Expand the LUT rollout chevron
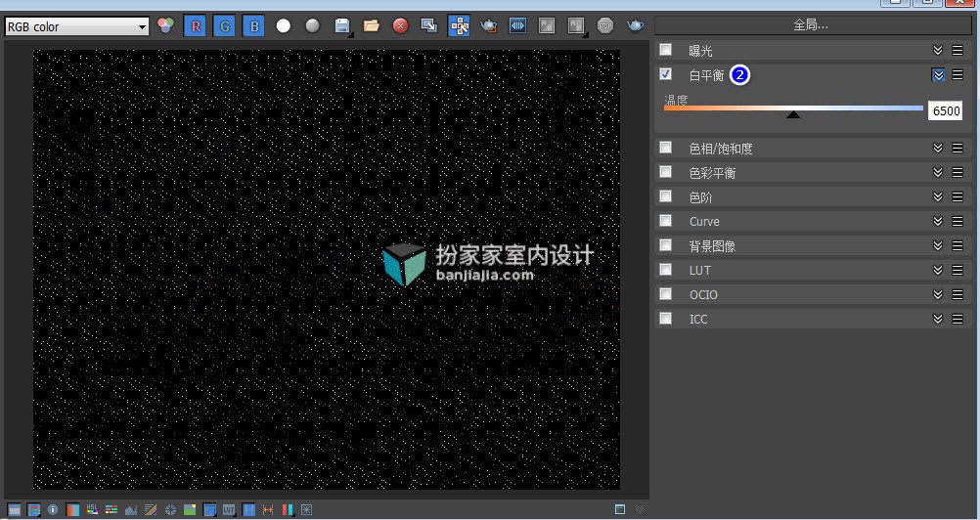Image resolution: width=980 pixels, height=520 pixels. pyautogui.click(x=938, y=270)
